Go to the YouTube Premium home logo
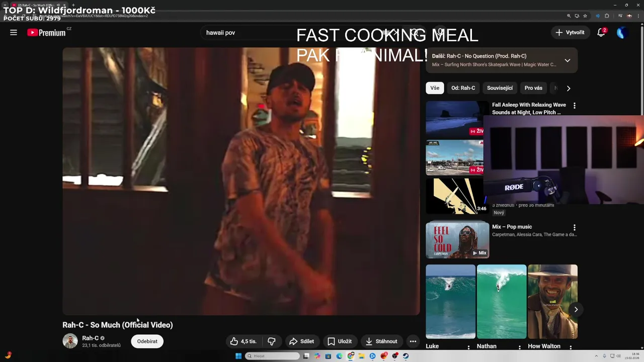644x362 pixels. coord(46,33)
